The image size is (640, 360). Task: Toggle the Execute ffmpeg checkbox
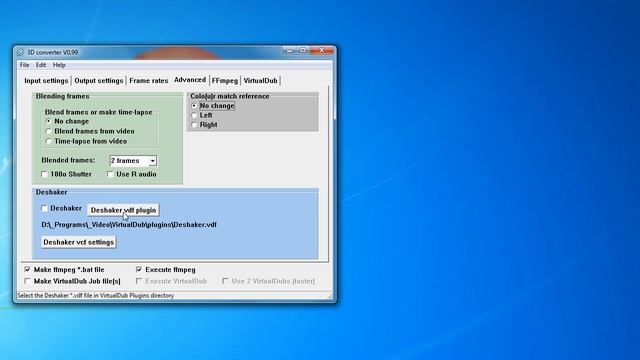tap(139, 270)
